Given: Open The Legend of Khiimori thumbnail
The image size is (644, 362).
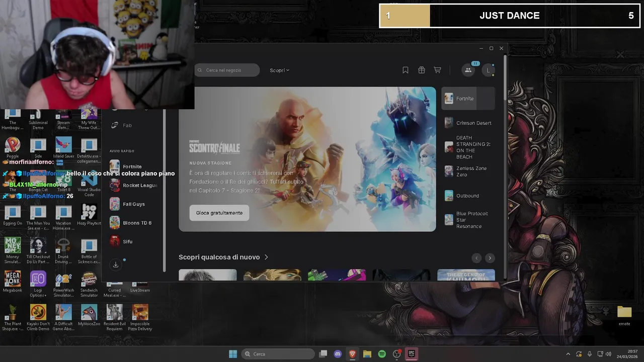Looking at the screenshot, I should point(466,275).
